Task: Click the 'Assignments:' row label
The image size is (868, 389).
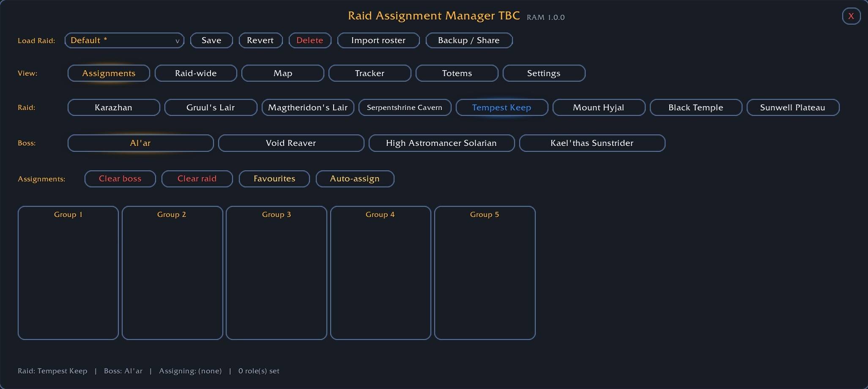Action: click(41, 179)
